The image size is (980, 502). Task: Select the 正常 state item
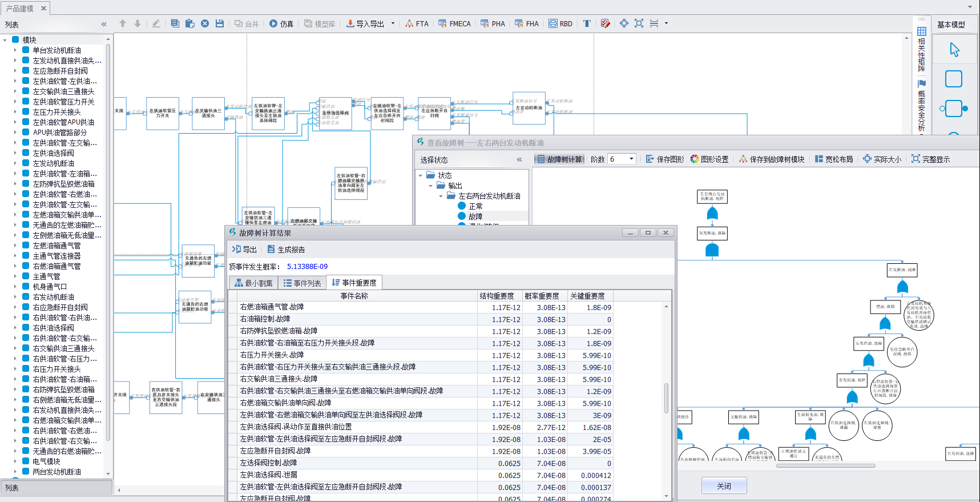pyautogui.click(x=475, y=206)
